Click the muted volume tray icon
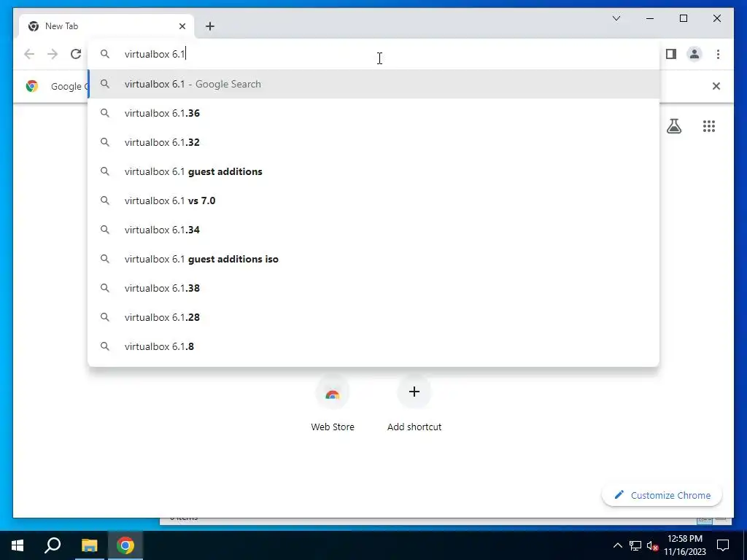This screenshot has height=560, width=747. click(652, 545)
